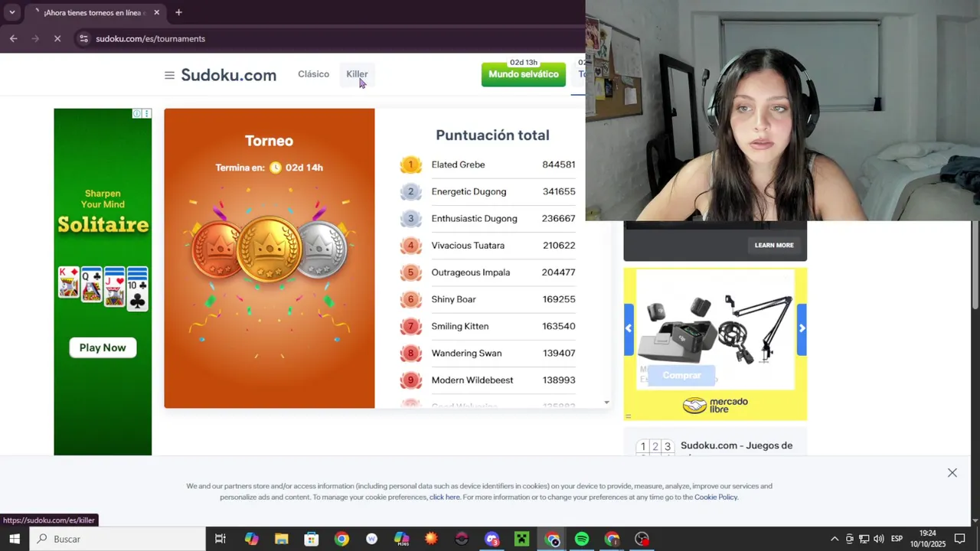Open the Killer sudoku tab

tap(357, 74)
